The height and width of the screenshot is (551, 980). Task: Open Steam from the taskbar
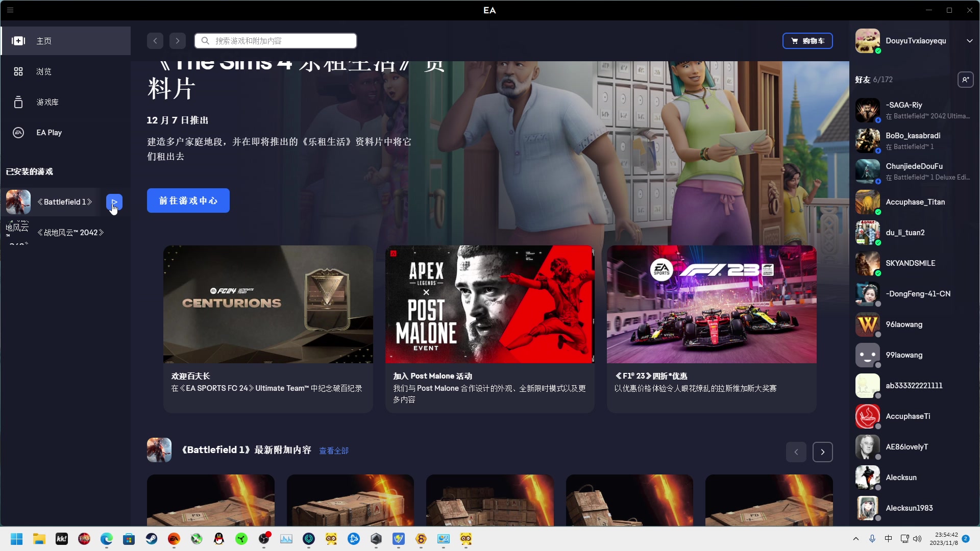coord(152,539)
